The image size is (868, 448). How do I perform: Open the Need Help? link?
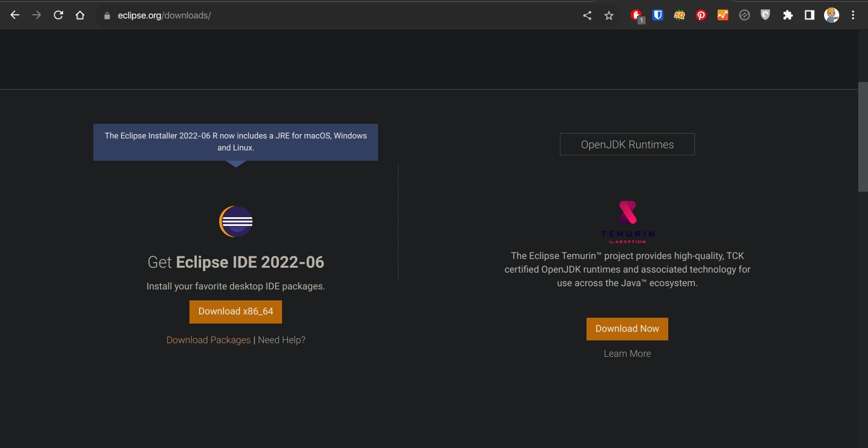[x=282, y=340]
